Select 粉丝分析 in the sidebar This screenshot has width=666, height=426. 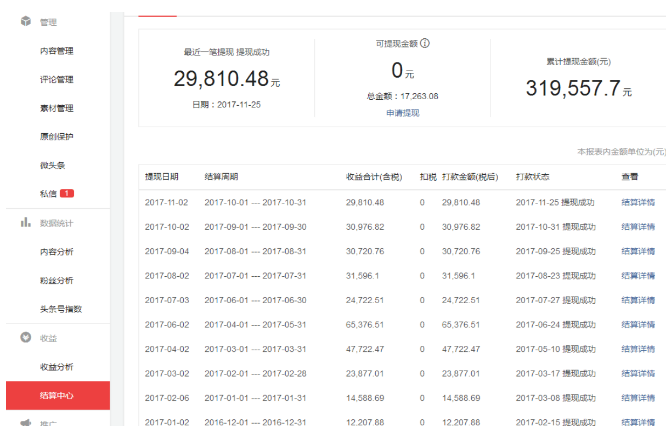coord(56,280)
